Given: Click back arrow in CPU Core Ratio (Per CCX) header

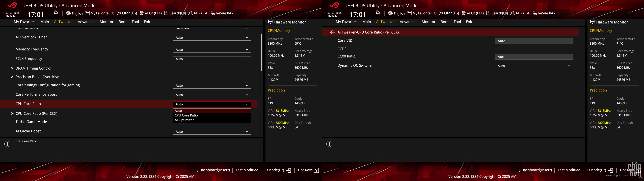Looking at the screenshot, I should click(332, 32).
